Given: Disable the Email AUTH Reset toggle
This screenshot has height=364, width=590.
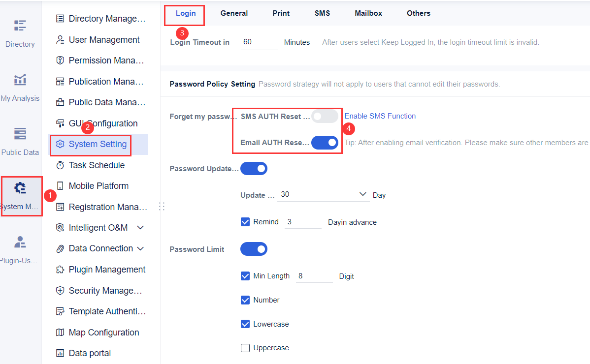Looking at the screenshot, I should coord(325,143).
